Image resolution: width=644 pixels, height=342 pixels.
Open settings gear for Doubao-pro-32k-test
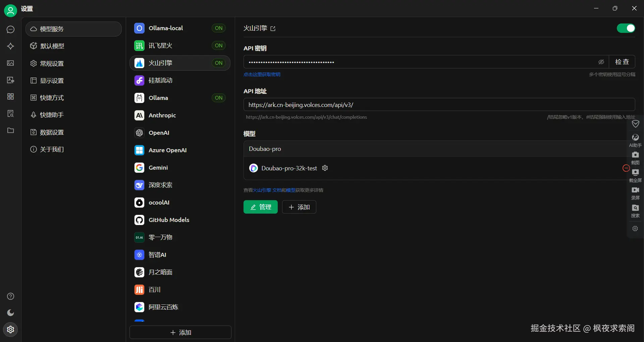click(x=325, y=168)
